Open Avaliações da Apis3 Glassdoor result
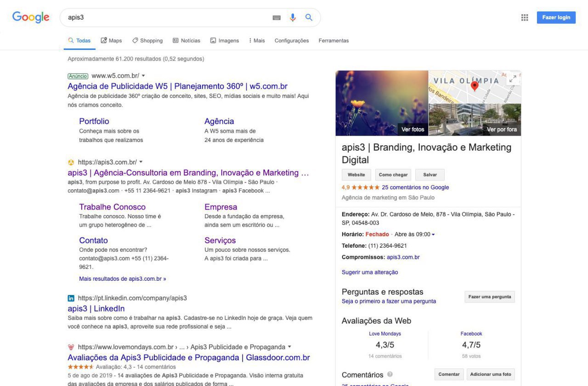588x386 pixels. click(x=189, y=358)
